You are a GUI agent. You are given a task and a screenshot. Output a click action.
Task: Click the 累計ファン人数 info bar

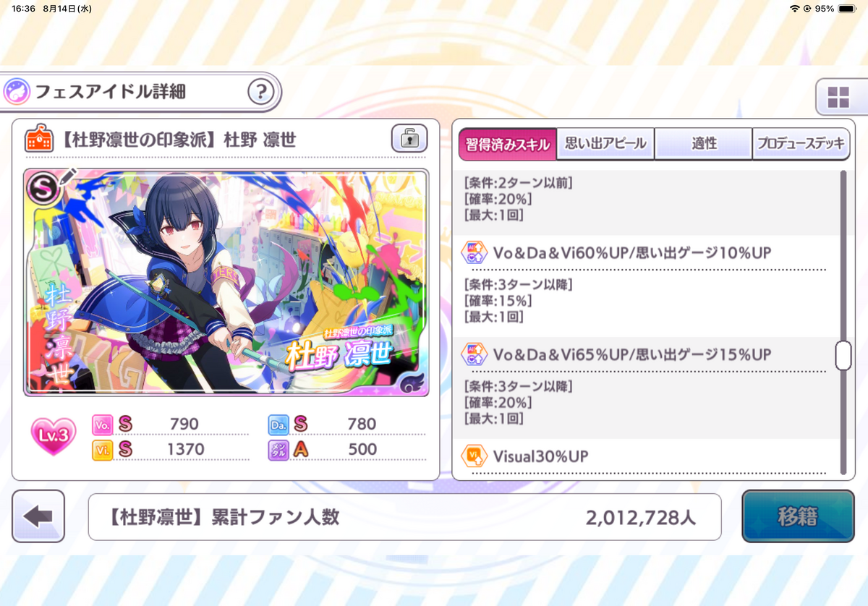(404, 517)
